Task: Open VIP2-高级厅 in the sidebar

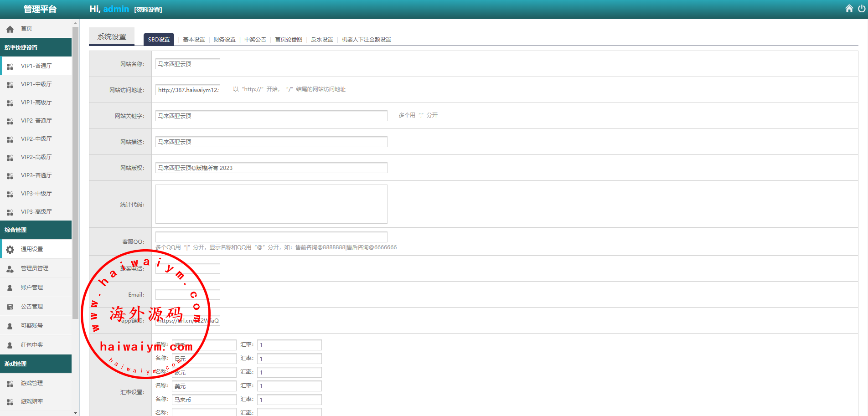Action: [x=36, y=157]
